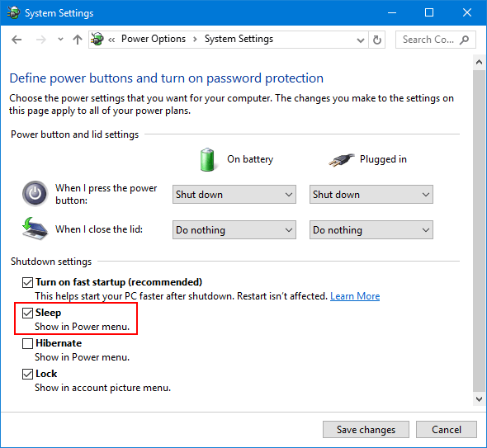Click the laptop lid close icon
The image size is (487, 448).
coord(35,229)
